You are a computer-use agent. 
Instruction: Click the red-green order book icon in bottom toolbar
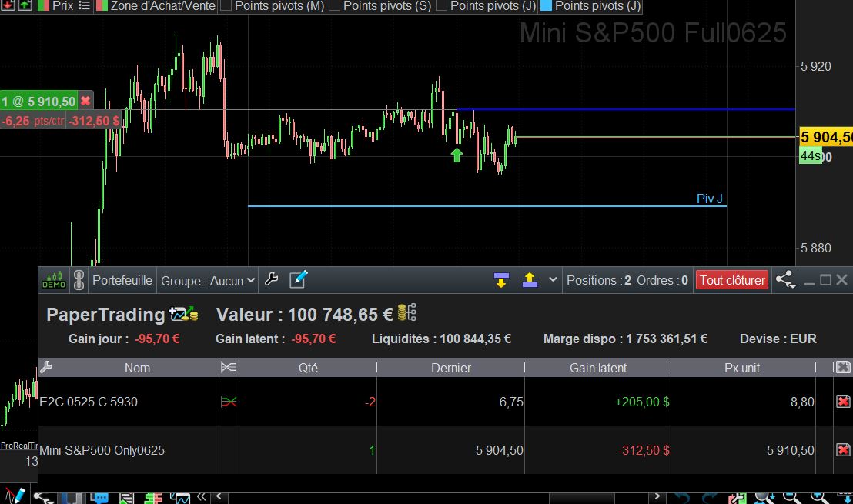pyautogui.click(x=154, y=498)
